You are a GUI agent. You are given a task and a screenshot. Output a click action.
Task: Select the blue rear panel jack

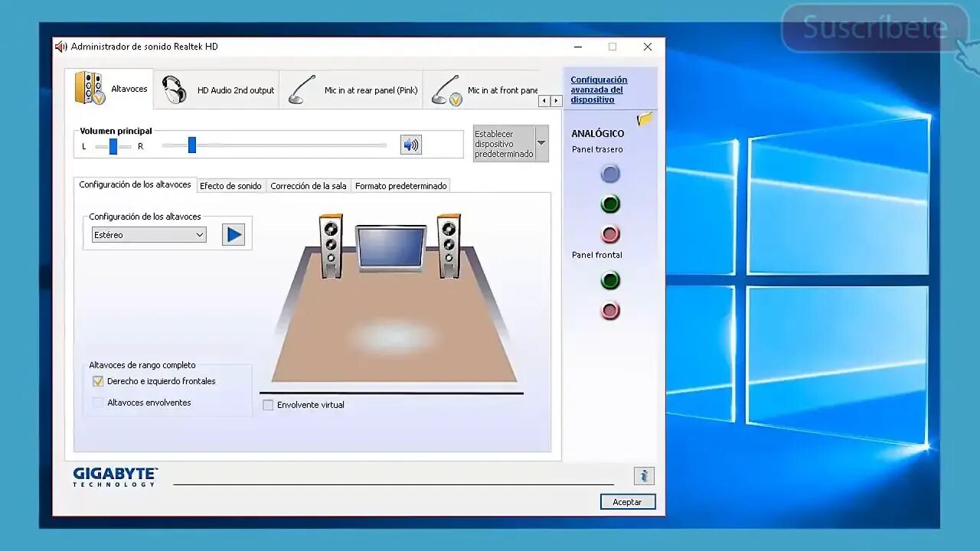[x=610, y=174]
